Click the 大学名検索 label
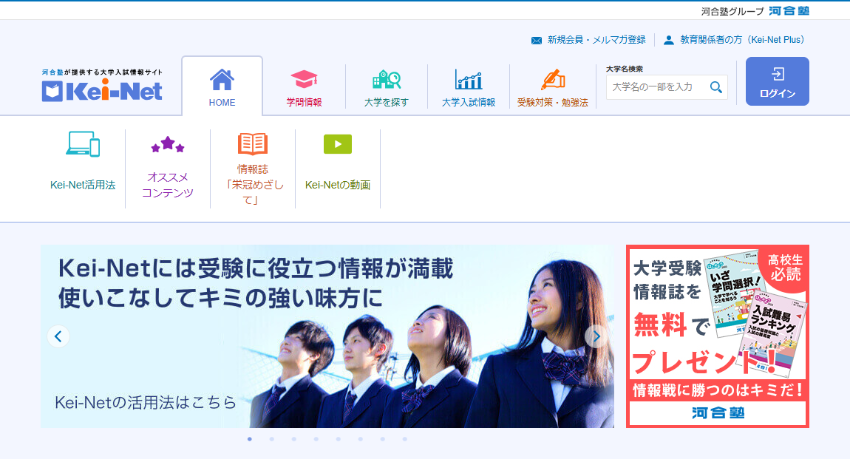This screenshot has height=462, width=850. coord(624,69)
